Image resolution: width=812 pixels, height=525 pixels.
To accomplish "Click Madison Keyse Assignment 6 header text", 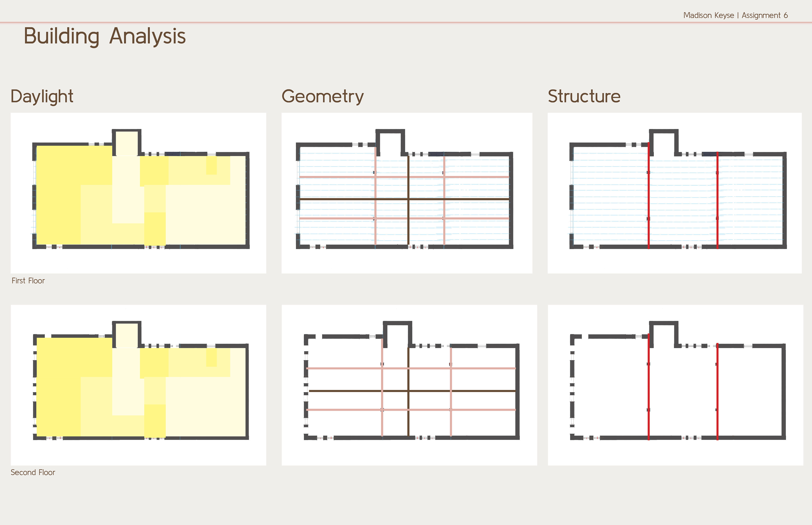I will (x=735, y=15).
